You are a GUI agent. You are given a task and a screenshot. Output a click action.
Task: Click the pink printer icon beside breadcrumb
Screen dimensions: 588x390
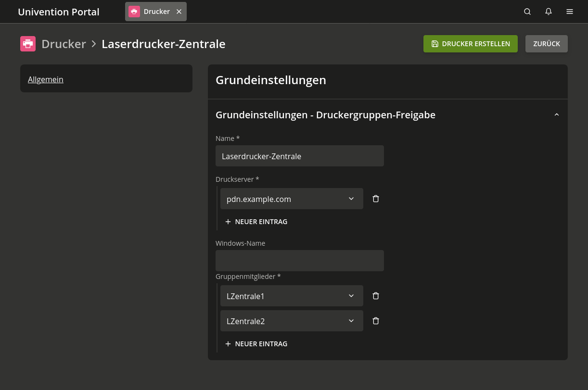pos(28,44)
